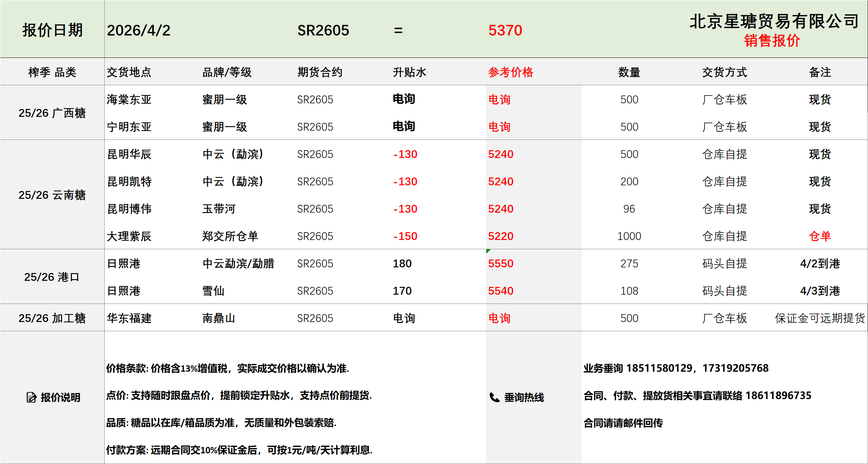Click the company name 北京星瑭贸易有限公司
The image size is (868, 464).
tap(774, 21)
